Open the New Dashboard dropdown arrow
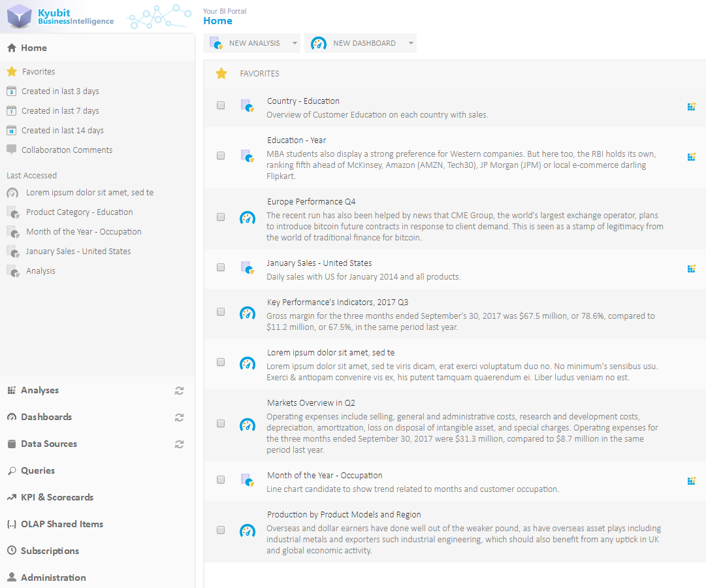Image resolution: width=706 pixels, height=588 pixels. tap(411, 43)
